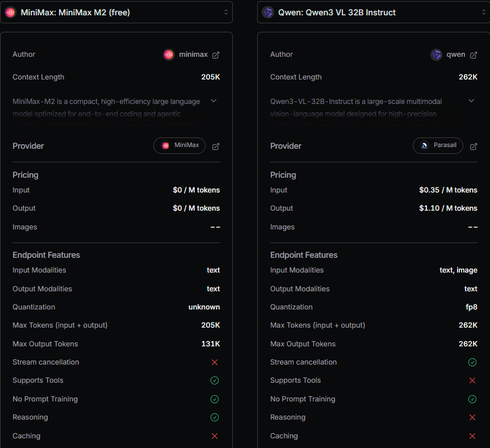Click the Parasail provider pill button
This screenshot has width=490, height=448.
click(438, 145)
